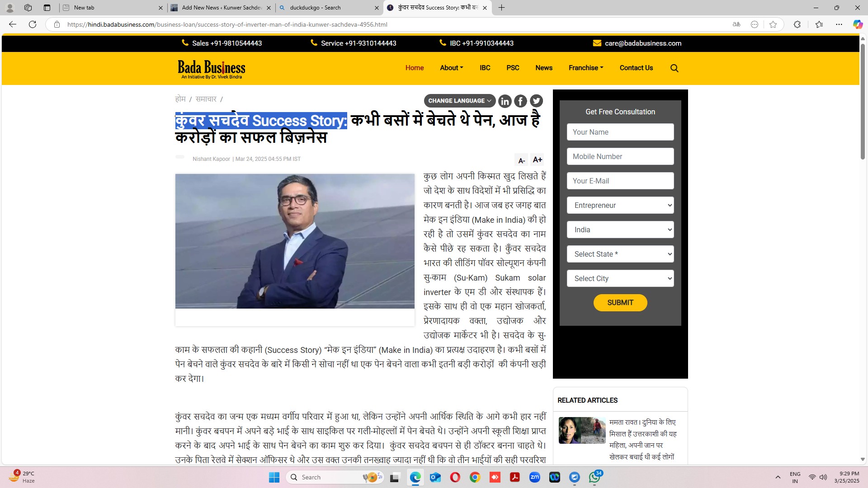
Task: Expand CHANGE LANGUAGE dropdown
Action: pos(459,101)
